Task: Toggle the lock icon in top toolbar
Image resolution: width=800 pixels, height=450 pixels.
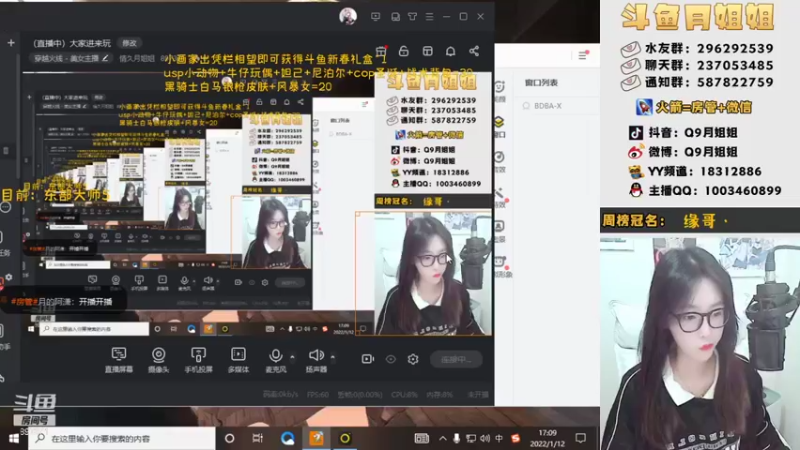Action: 404,51
